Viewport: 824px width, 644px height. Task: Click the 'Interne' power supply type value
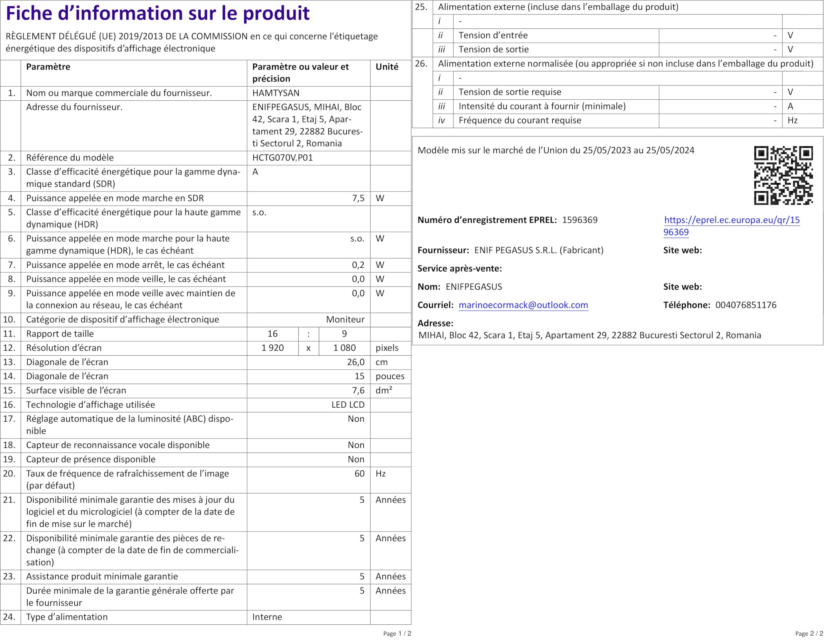[267, 617]
